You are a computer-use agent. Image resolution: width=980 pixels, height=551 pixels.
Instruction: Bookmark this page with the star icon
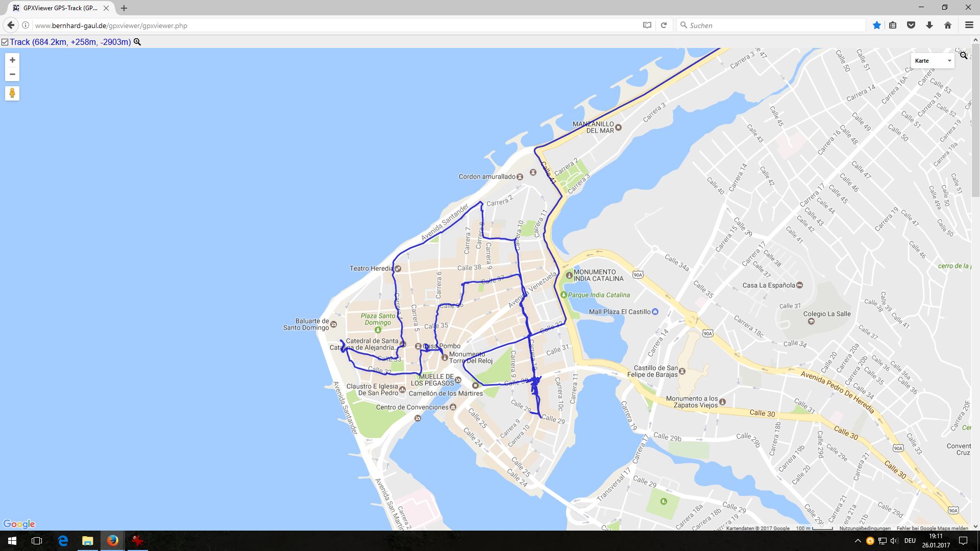(877, 25)
